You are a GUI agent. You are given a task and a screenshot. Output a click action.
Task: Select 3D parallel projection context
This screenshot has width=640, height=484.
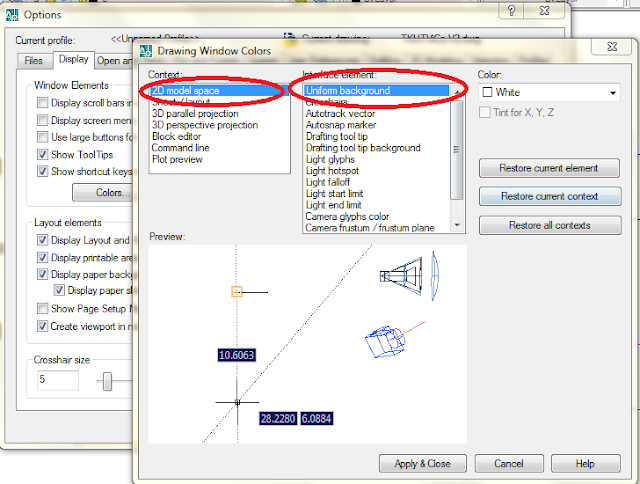(220, 113)
